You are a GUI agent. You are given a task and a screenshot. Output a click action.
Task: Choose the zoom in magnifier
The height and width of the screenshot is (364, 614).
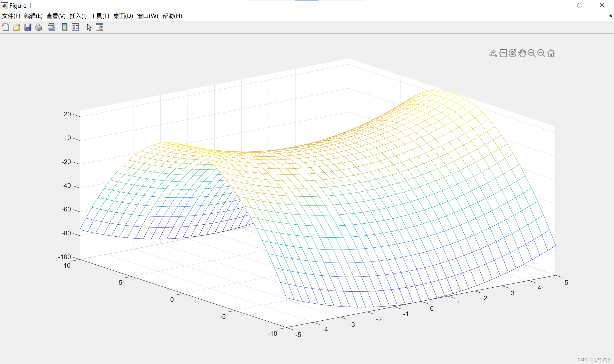[x=532, y=53]
